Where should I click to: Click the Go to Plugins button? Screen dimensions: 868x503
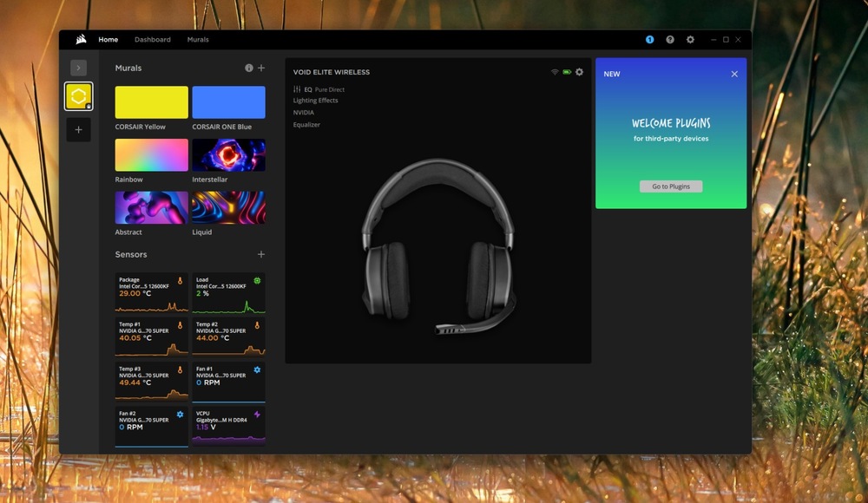pos(671,186)
